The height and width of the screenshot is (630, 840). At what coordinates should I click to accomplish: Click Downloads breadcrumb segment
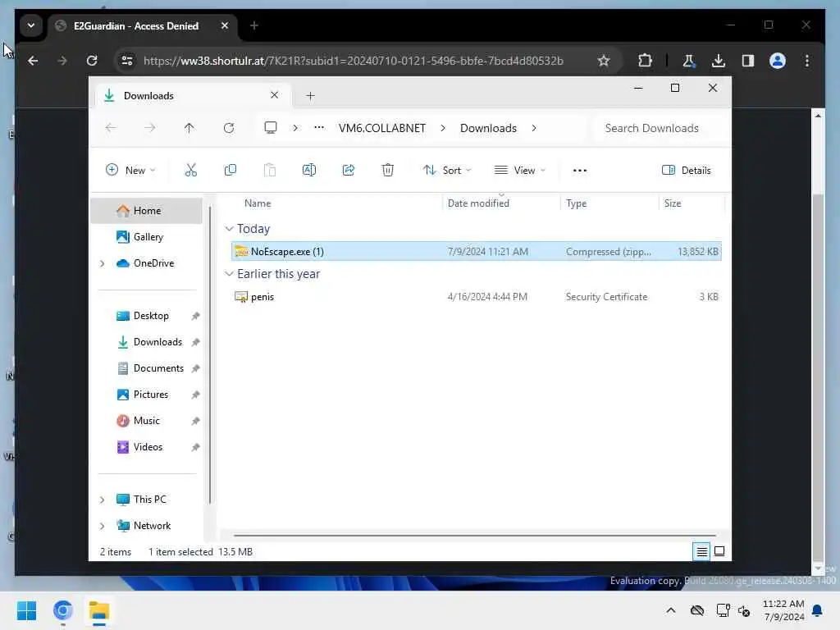pos(488,128)
